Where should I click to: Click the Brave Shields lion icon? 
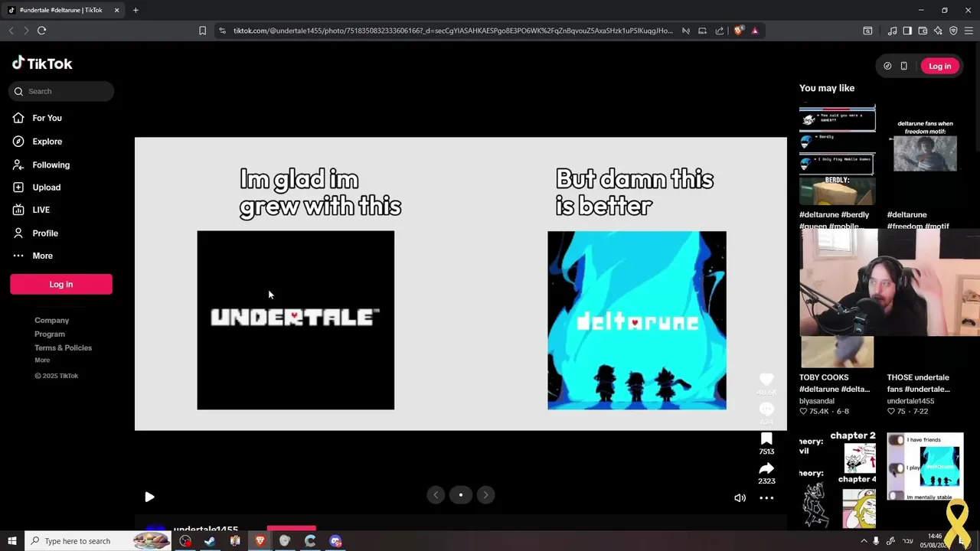(x=738, y=31)
